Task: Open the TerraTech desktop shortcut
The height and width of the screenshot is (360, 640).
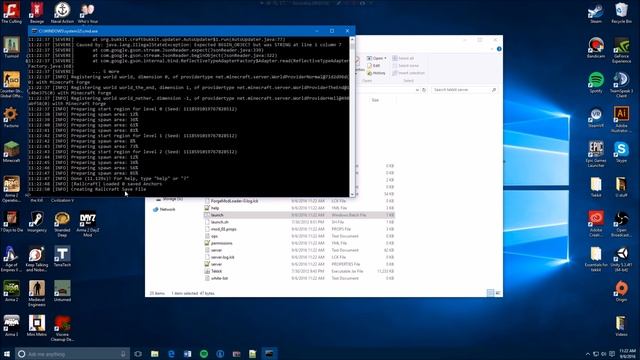Action: [62, 257]
